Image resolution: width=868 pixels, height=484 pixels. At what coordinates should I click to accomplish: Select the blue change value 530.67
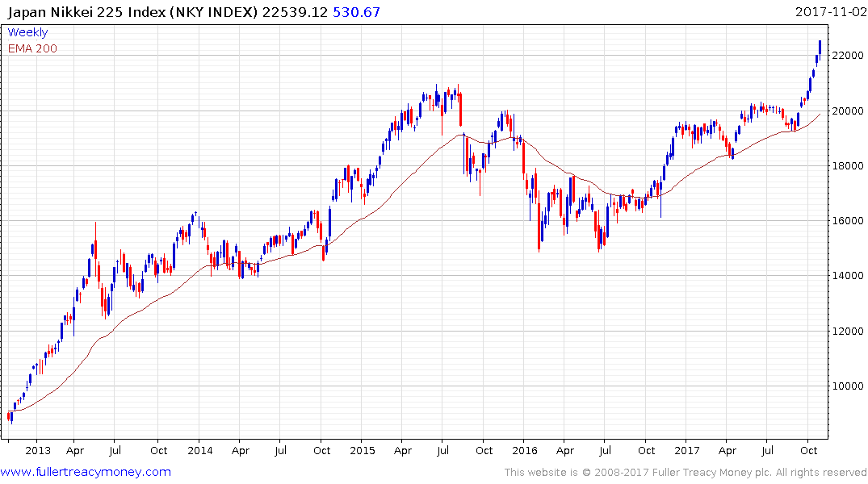pos(357,12)
